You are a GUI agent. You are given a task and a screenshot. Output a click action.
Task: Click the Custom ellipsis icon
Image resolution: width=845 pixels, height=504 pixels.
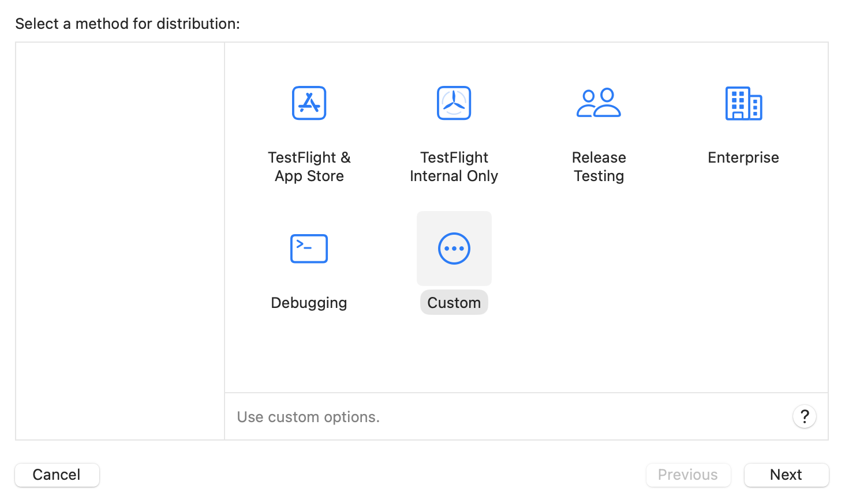[454, 249]
